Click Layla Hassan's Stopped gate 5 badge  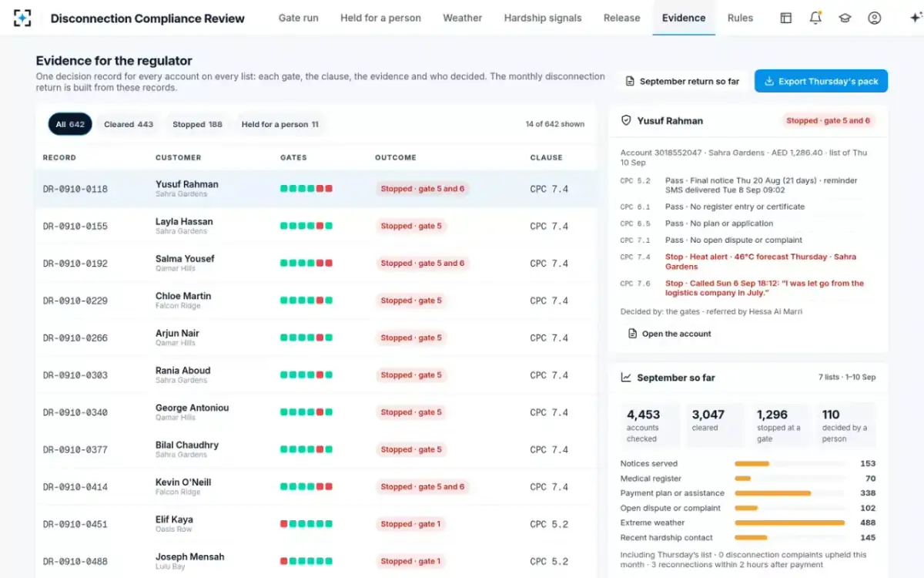click(x=411, y=226)
